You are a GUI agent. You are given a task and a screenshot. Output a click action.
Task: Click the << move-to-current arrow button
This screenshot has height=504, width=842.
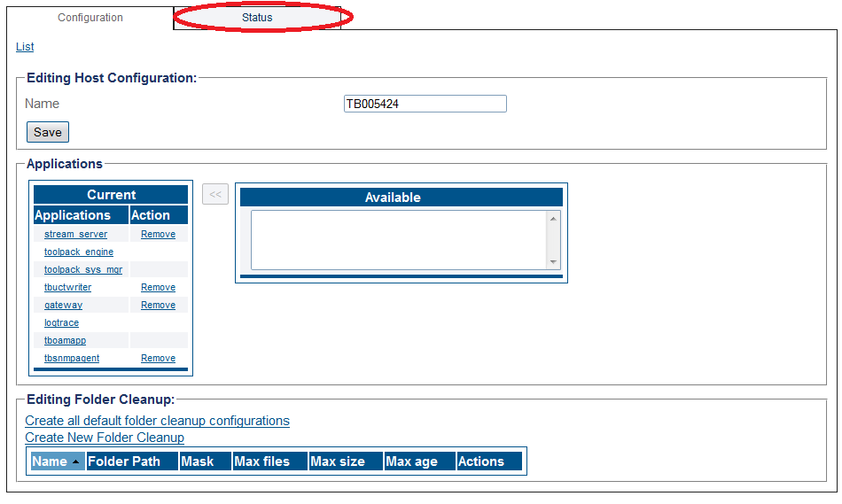coord(215,194)
